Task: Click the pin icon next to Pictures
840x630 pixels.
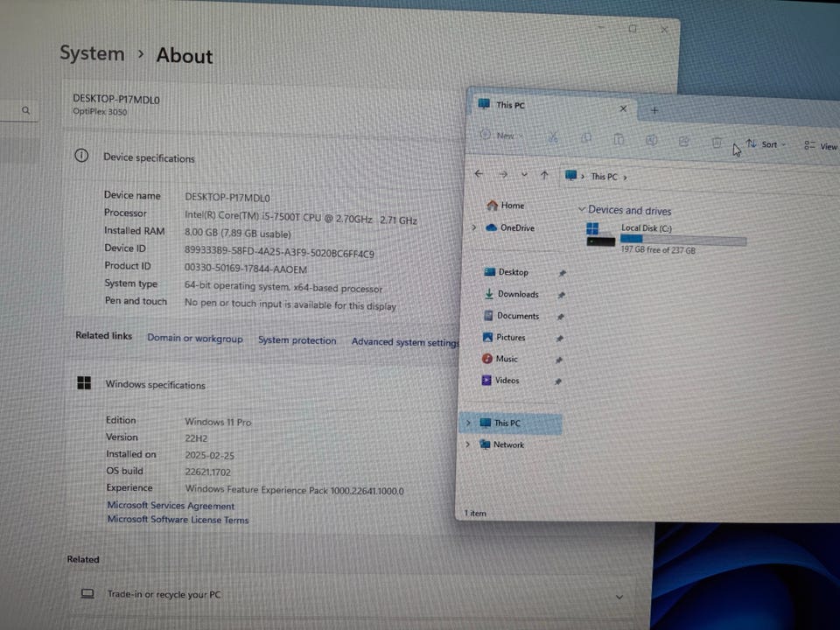Action: [559, 339]
